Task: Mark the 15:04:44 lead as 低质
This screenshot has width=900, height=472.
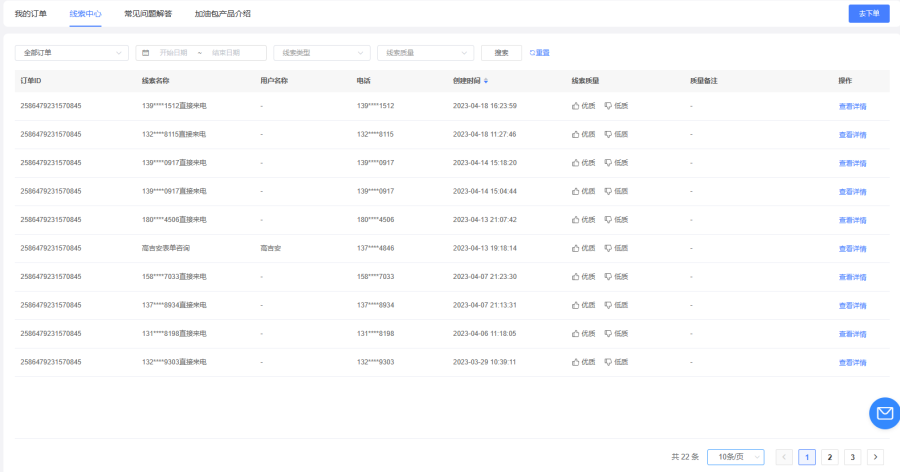Action: [616, 191]
